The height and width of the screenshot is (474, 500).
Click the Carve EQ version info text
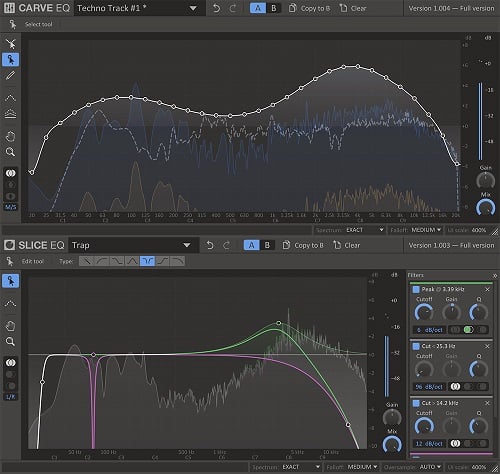pyautogui.click(x=451, y=8)
